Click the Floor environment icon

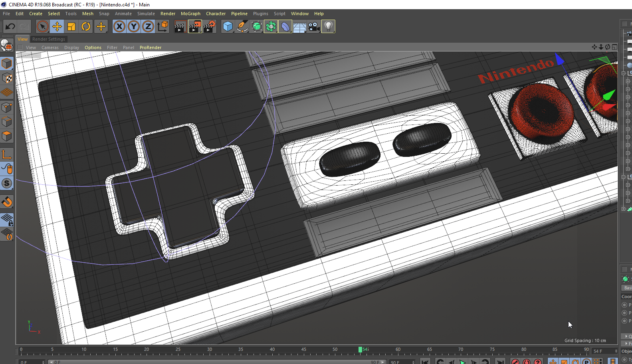[299, 27]
